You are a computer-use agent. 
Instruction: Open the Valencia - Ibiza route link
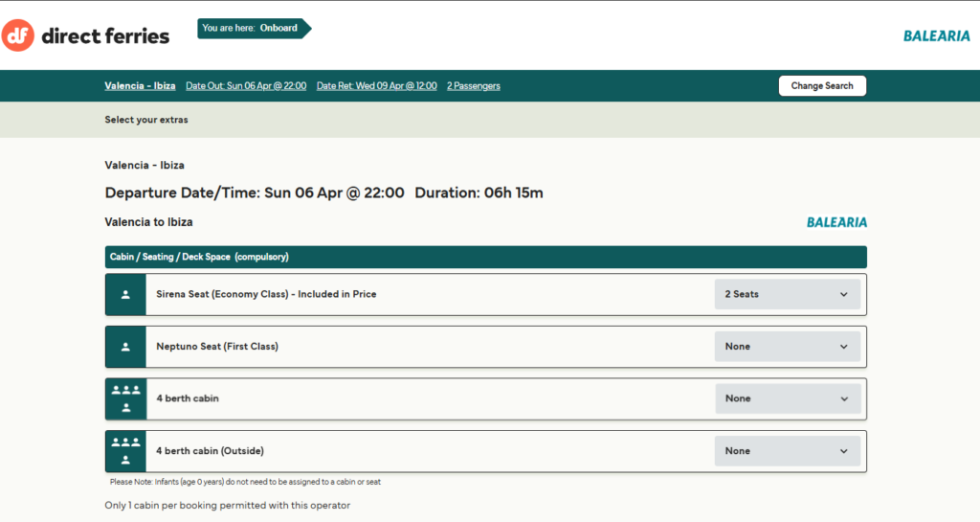point(140,86)
